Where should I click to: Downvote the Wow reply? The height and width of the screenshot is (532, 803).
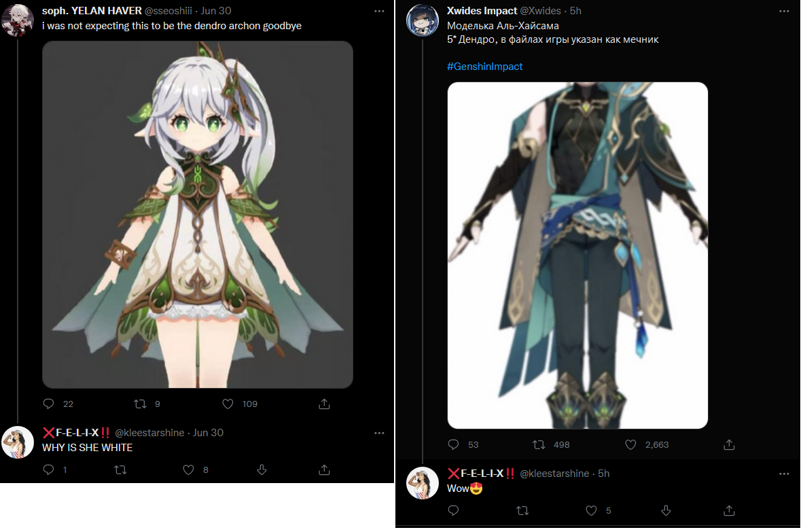pyautogui.click(x=666, y=510)
